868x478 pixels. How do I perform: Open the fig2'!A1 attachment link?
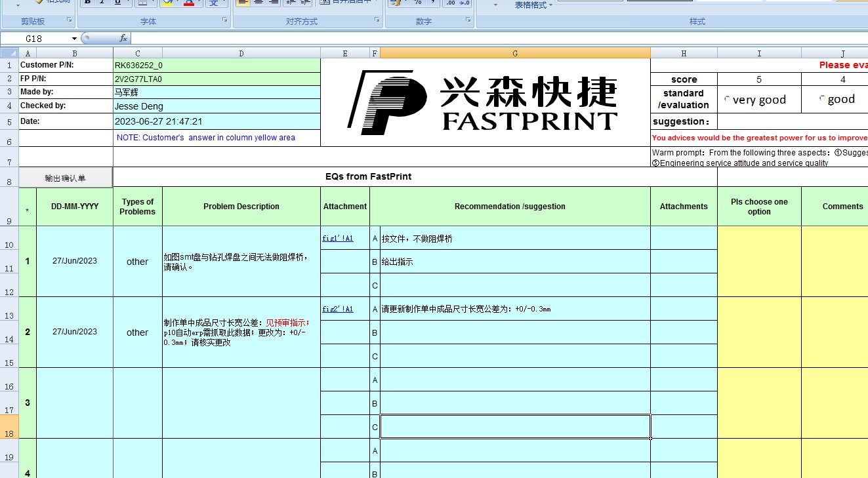coord(338,309)
